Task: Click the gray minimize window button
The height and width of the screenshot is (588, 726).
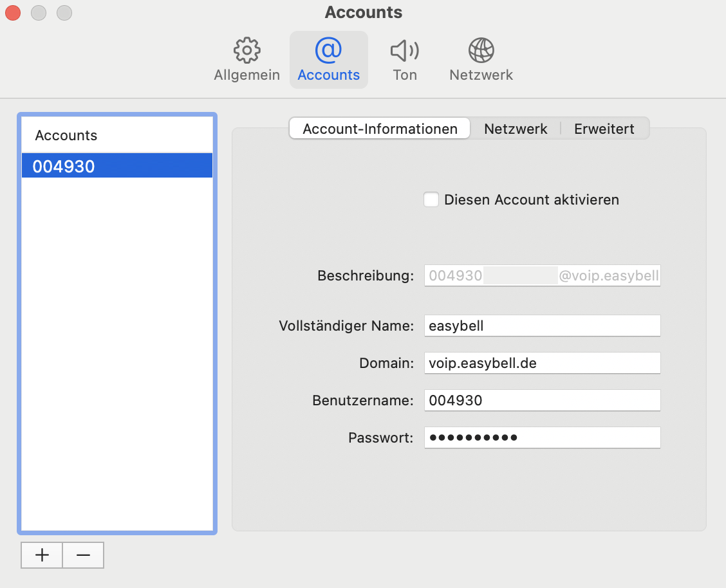Action: coord(39,12)
